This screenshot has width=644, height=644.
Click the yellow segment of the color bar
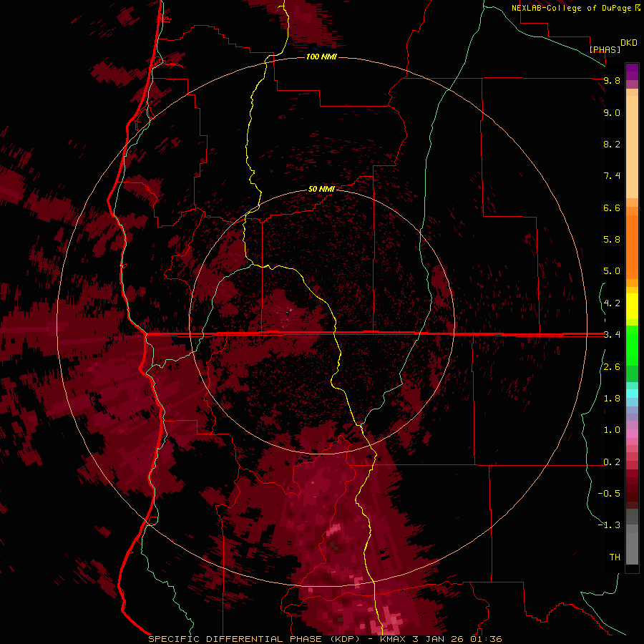coord(632,306)
